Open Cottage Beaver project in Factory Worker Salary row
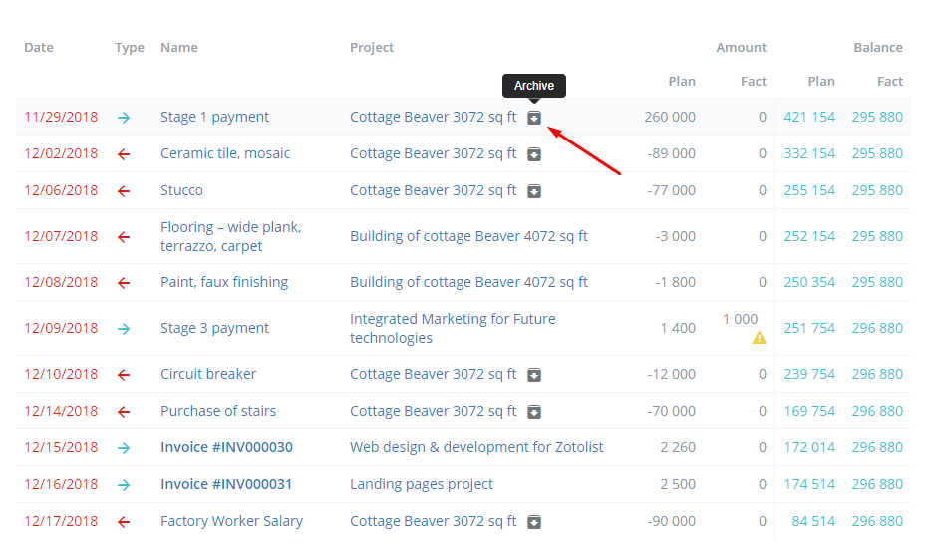926x560 pixels. pos(433,521)
